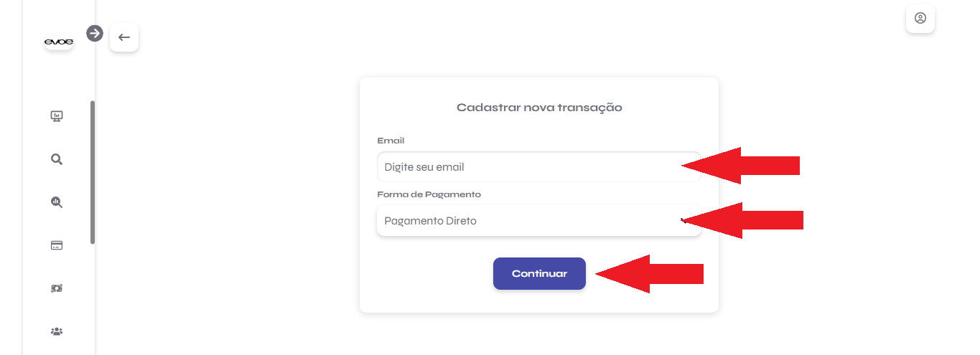980x355 pixels.
Task: Click the Cadastrar nova transação heading
Action: [x=539, y=108]
